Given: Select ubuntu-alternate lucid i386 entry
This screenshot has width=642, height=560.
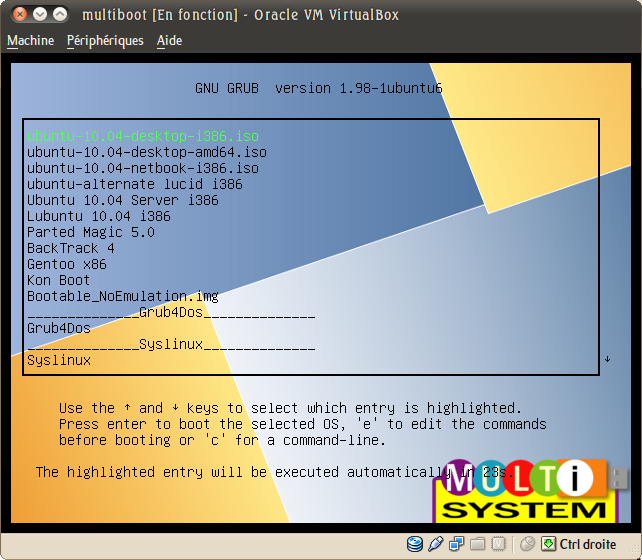Looking at the screenshot, I should (135, 184).
